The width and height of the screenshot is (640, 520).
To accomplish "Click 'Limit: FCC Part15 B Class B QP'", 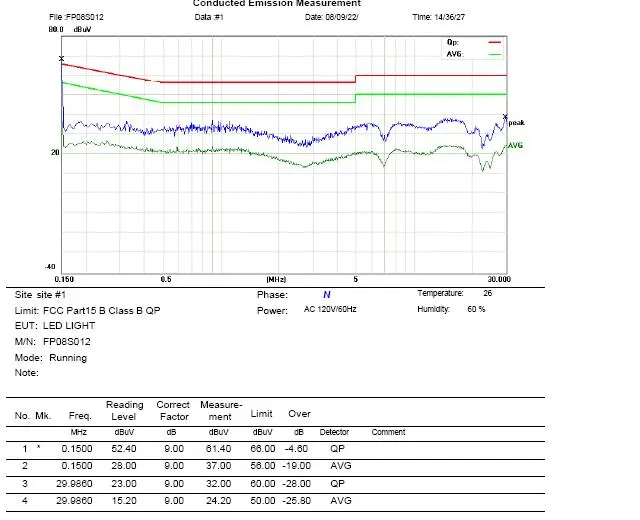I will (x=87, y=311).
